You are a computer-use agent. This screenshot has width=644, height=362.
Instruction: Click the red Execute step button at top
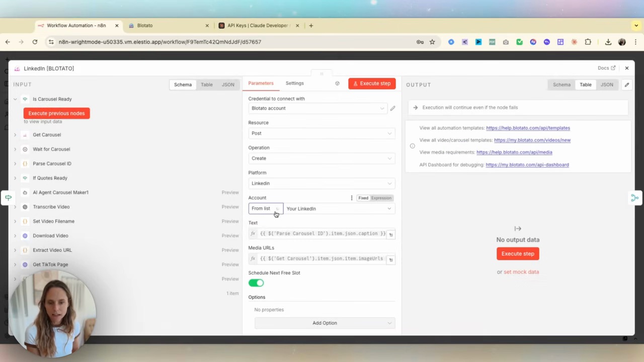point(372,83)
